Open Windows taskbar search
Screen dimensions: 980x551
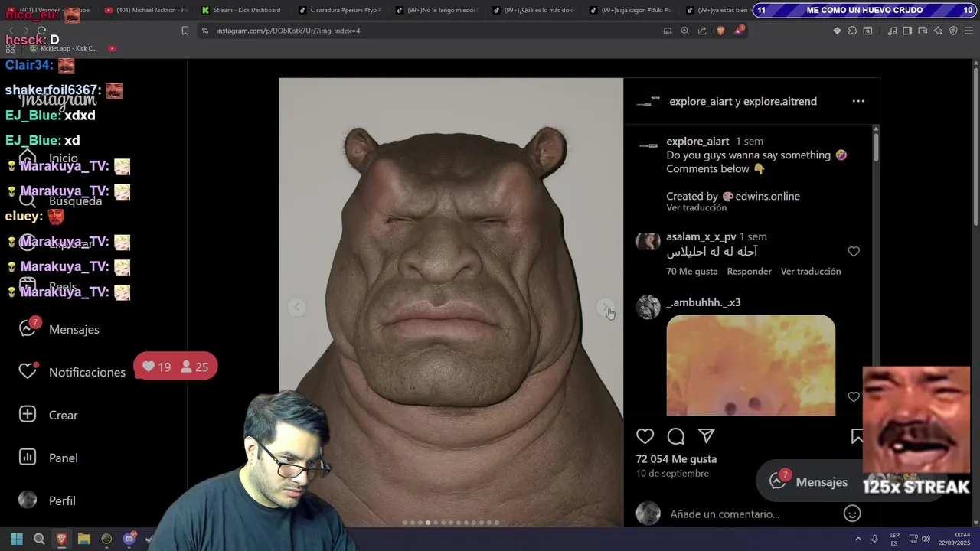point(39,539)
